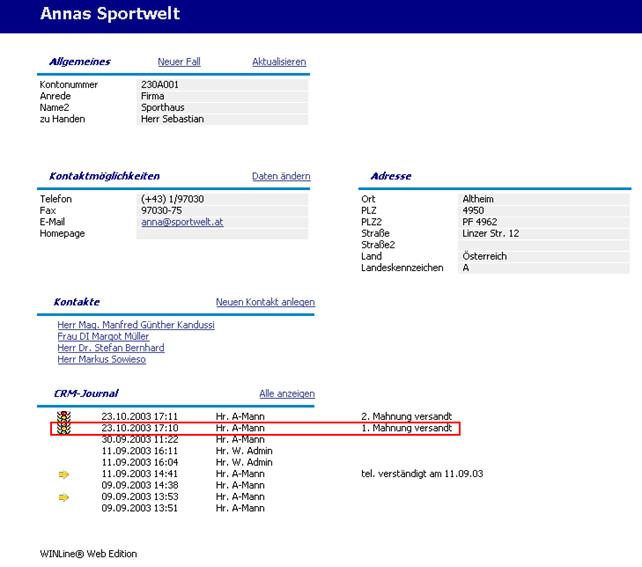Select contact Herr Markus Sowieso

pyautogui.click(x=102, y=359)
